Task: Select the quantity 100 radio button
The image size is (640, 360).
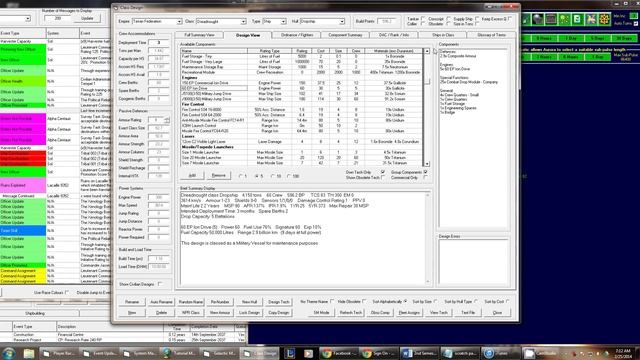Action: tap(289, 176)
